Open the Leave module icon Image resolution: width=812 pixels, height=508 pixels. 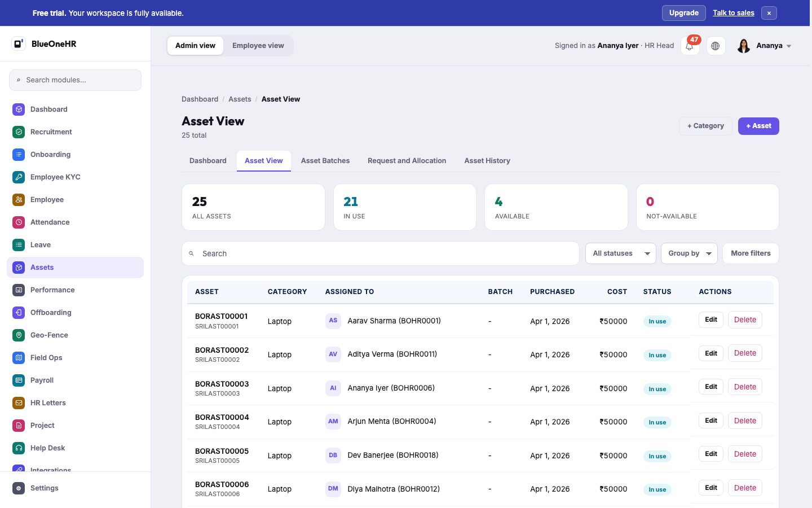click(x=19, y=245)
